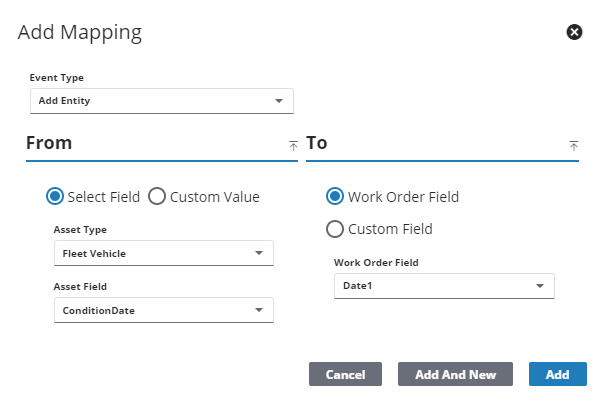
Task: Choose the Select Field radio button
Action: (56, 197)
